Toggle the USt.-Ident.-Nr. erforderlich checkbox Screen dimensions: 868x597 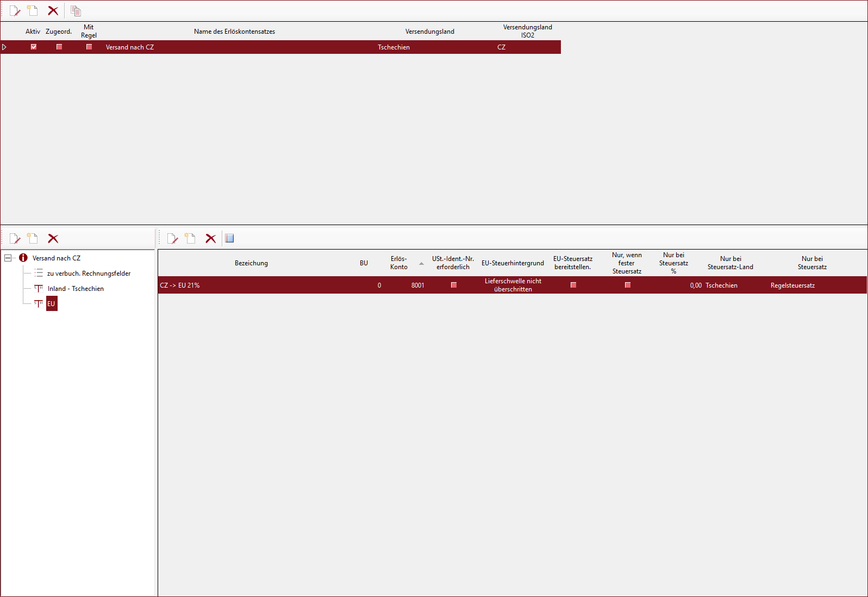pyautogui.click(x=454, y=285)
